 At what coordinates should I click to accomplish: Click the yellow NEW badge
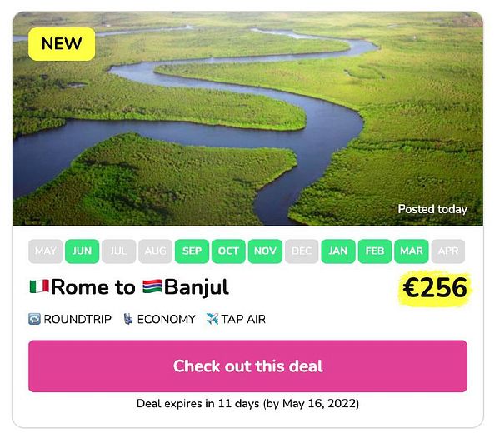pos(62,44)
